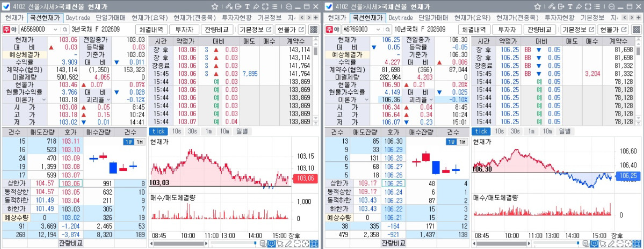Viewport: 644px width, 249px height.
Task: Click 잔량비교 toolbar button in right window
Action: tap(540, 30)
